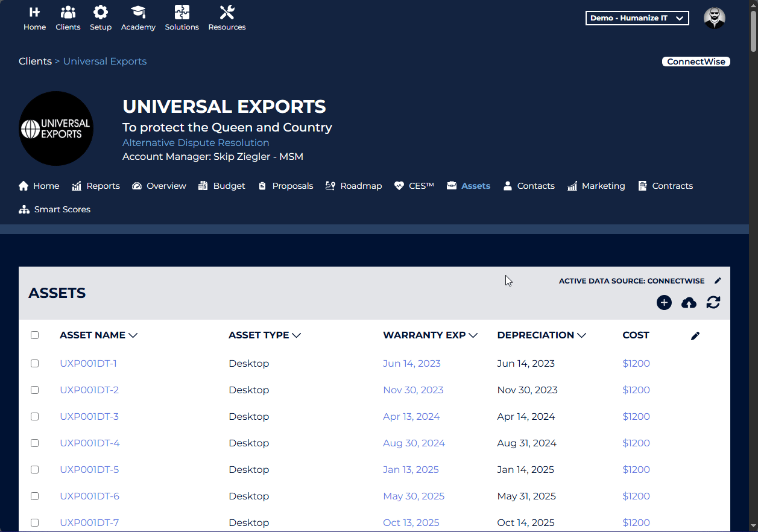This screenshot has height=532, width=758.
Task: Open the Smart Scores tab
Action: click(61, 209)
